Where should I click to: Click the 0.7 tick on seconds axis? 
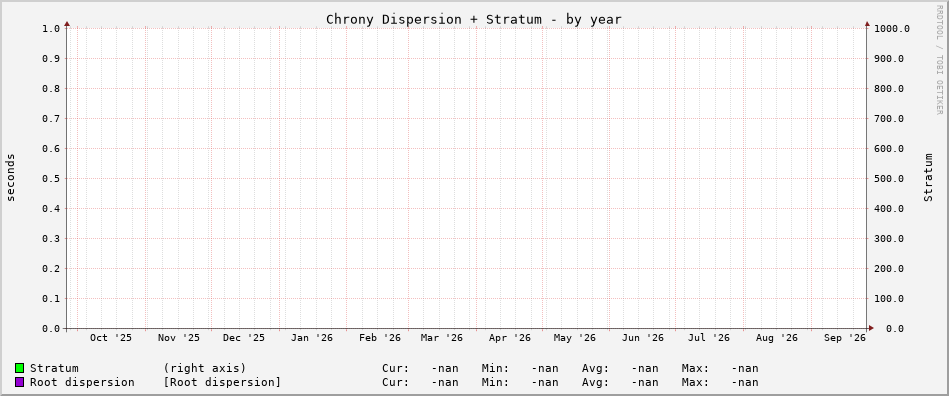coord(51,119)
